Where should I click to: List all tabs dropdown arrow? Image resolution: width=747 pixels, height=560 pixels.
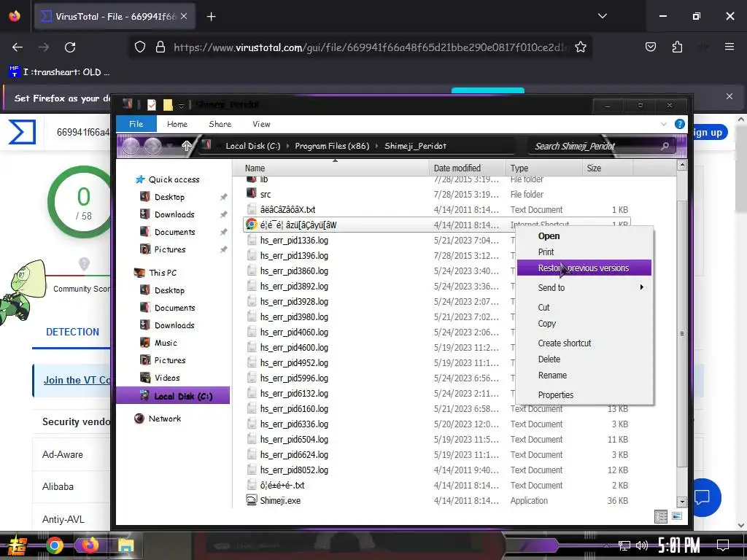(602, 16)
